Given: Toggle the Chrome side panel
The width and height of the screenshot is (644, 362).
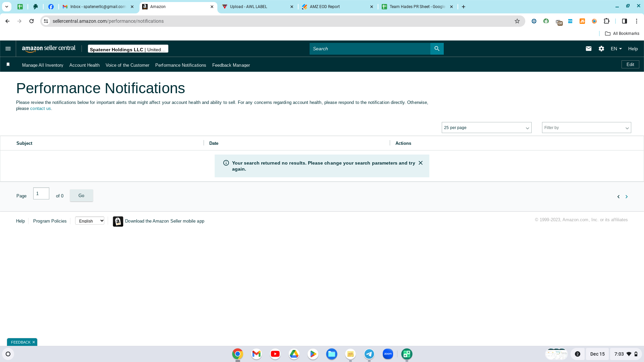Looking at the screenshot, I should 624,21.
